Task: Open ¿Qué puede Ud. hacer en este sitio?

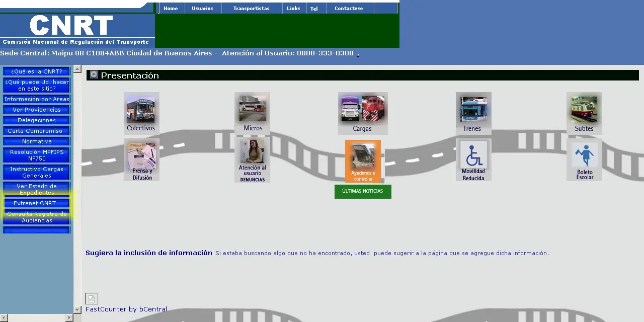Action: 36,85
